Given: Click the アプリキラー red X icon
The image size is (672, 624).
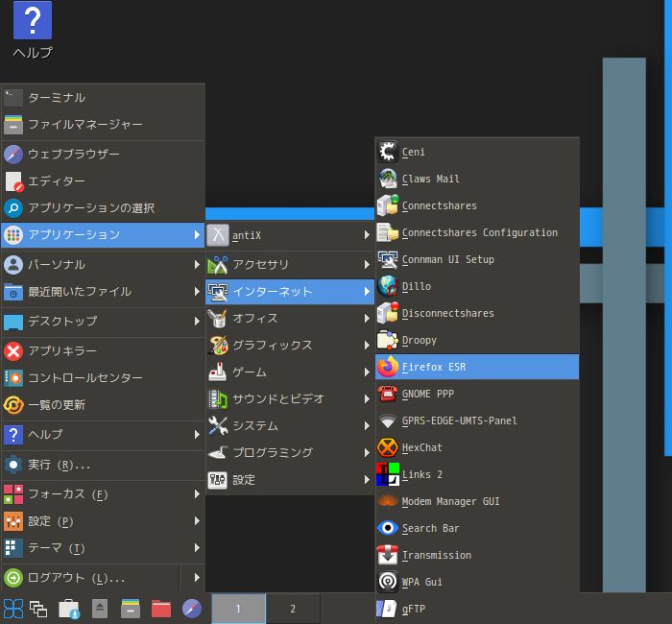Looking at the screenshot, I should [13, 351].
